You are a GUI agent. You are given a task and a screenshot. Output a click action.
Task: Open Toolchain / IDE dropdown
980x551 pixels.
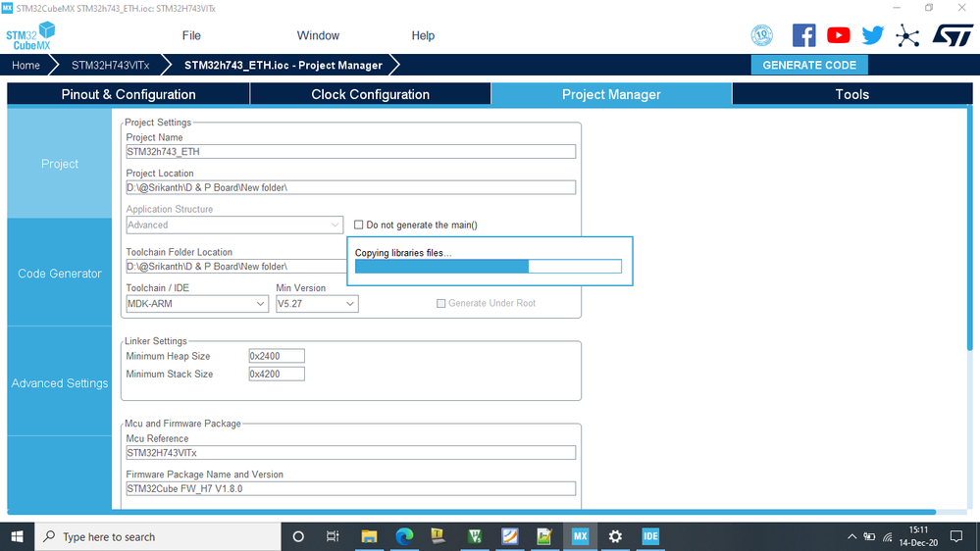(x=197, y=304)
